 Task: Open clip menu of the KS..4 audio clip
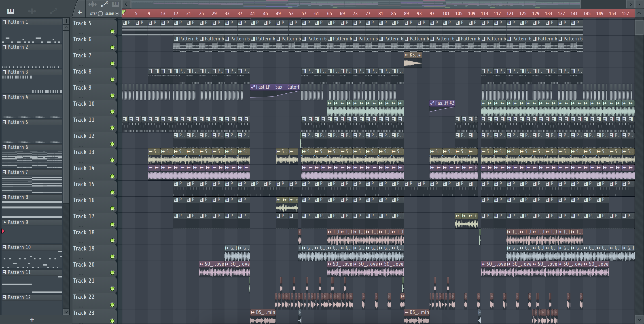(406, 55)
